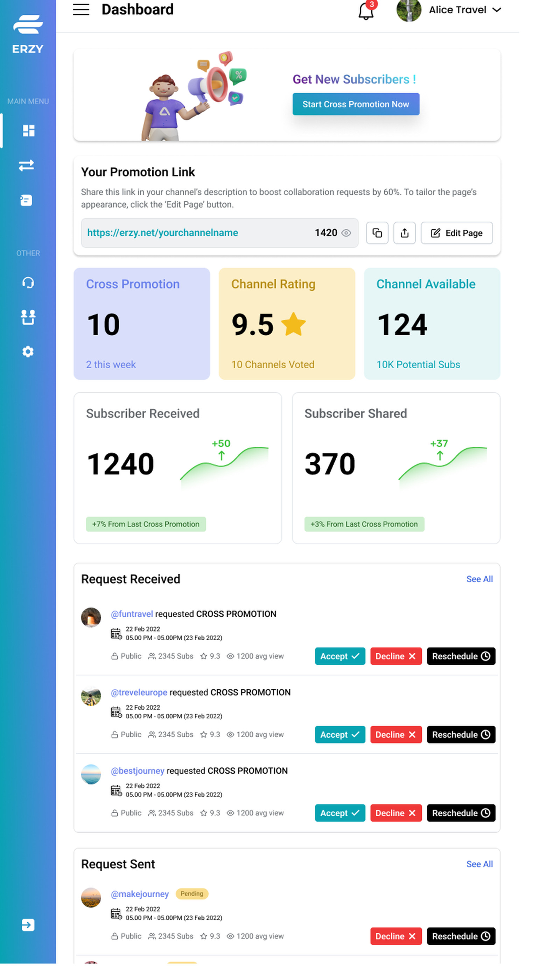The height and width of the screenshot is (969, 560).
Task: Open the requests card icon in sidebar
Action: pos(26,200)
